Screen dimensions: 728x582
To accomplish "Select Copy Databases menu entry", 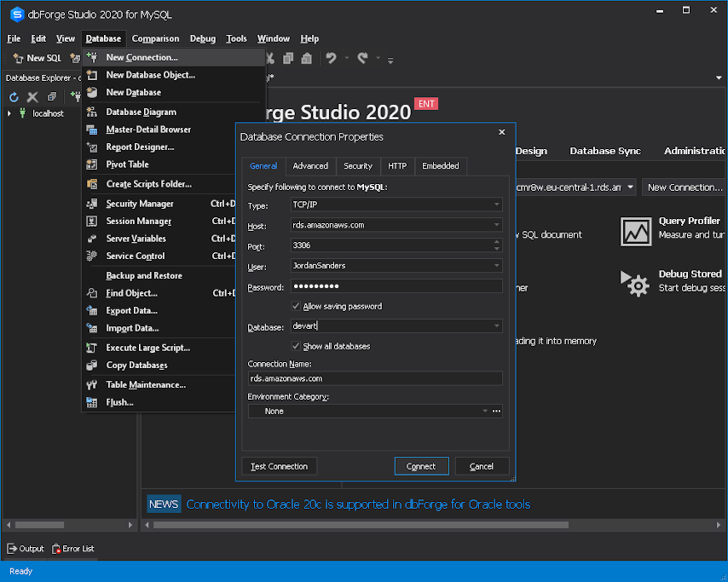I will click(x=160, y=366).
